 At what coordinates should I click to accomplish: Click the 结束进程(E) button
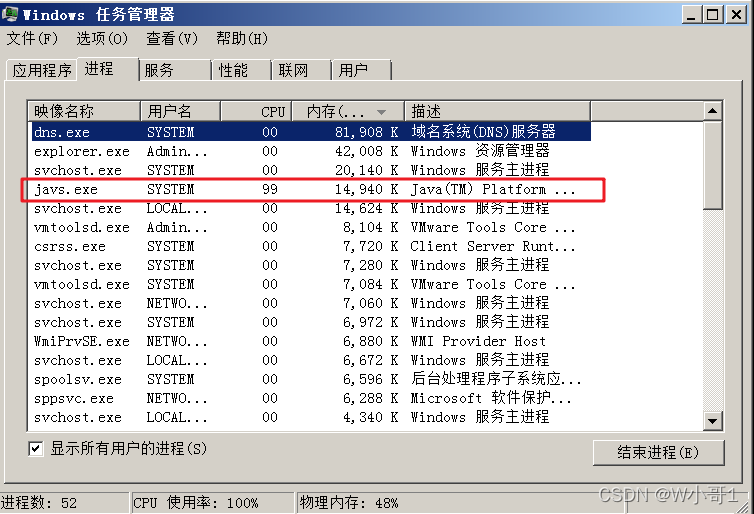[658, 452]
